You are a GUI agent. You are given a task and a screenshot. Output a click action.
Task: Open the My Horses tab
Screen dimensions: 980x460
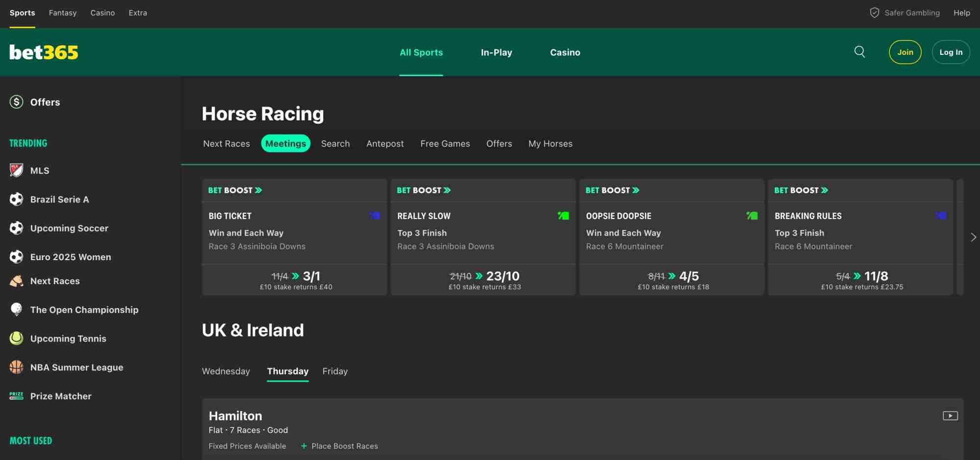pyautogui.click(x=551, y=144)
